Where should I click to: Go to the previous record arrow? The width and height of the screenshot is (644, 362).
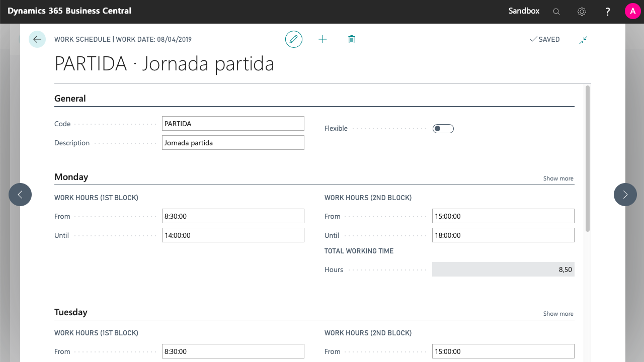pyautogui.click(x=20, y=195)
